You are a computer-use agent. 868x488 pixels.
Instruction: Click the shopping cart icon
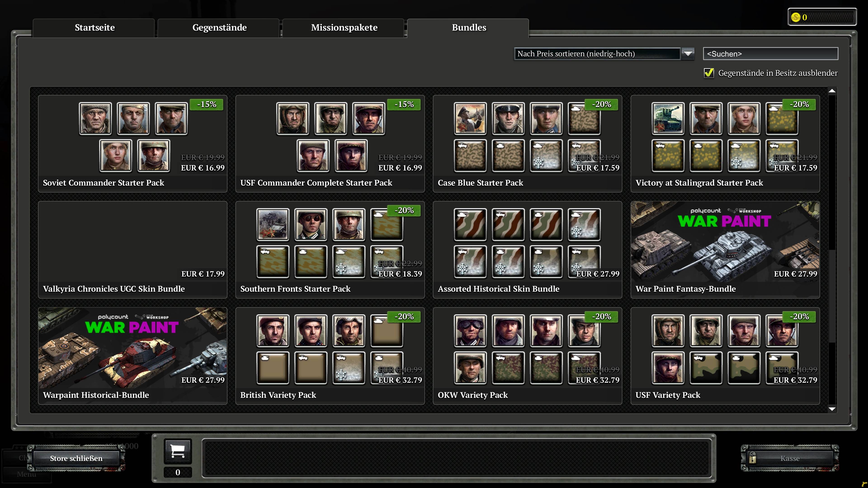click(178, 451)
